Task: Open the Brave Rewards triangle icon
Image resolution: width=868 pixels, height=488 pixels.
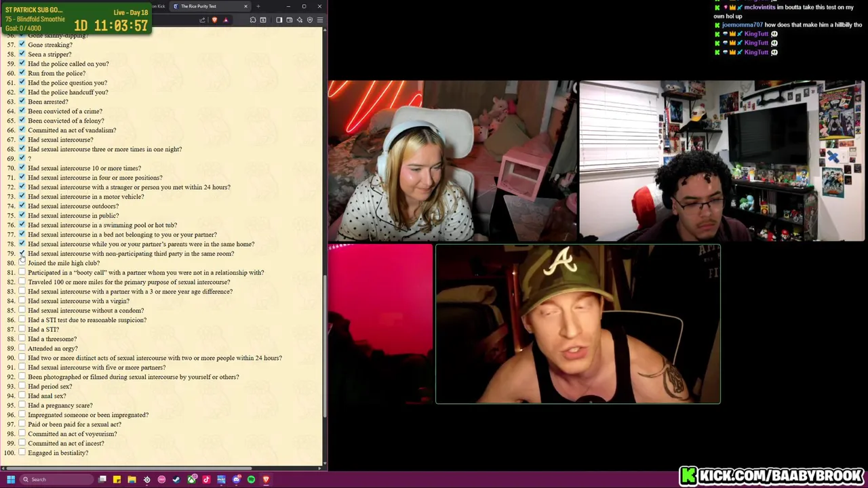Action: (225, 20)
